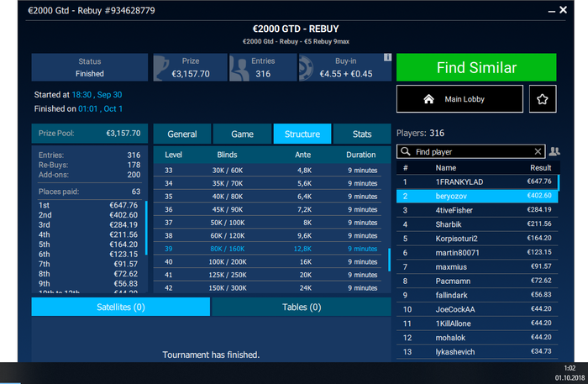Viewport: 588px width, 384px height.
Task: Click level 40 blinds 100K / 200K
Action: (228, 262)
